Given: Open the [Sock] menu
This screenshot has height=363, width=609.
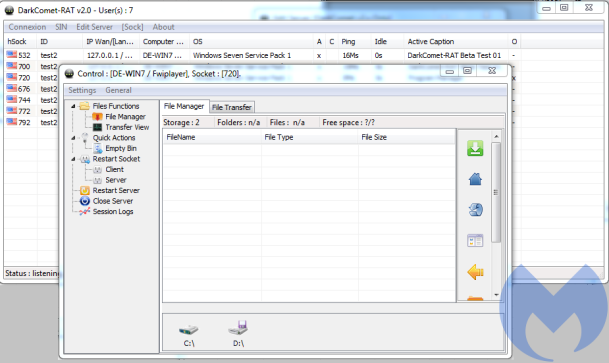Looking at the screenshot, I should [132, 27].
